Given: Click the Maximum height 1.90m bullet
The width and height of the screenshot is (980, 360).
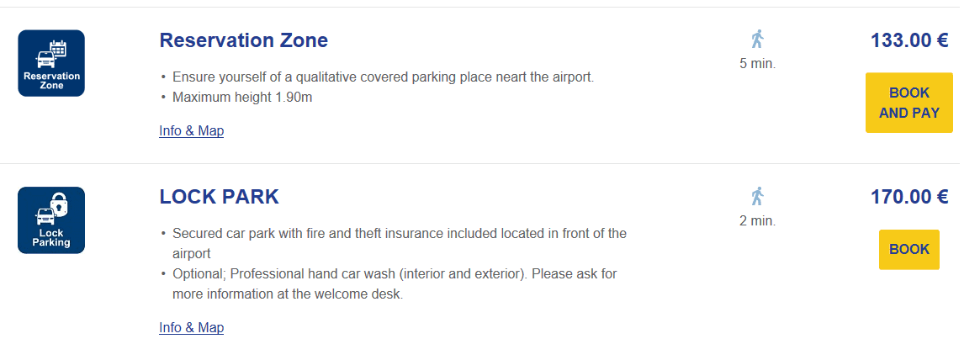Looking at the screenshot, I should (x=242, y=98).
